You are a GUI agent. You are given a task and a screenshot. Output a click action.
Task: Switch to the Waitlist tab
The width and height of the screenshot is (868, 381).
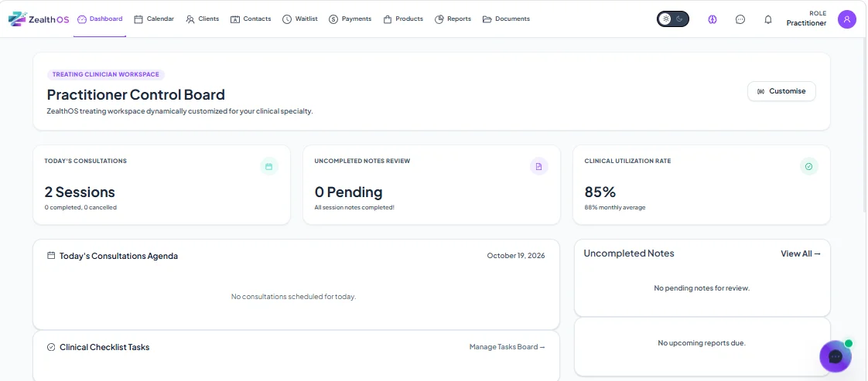coord(300,19)
